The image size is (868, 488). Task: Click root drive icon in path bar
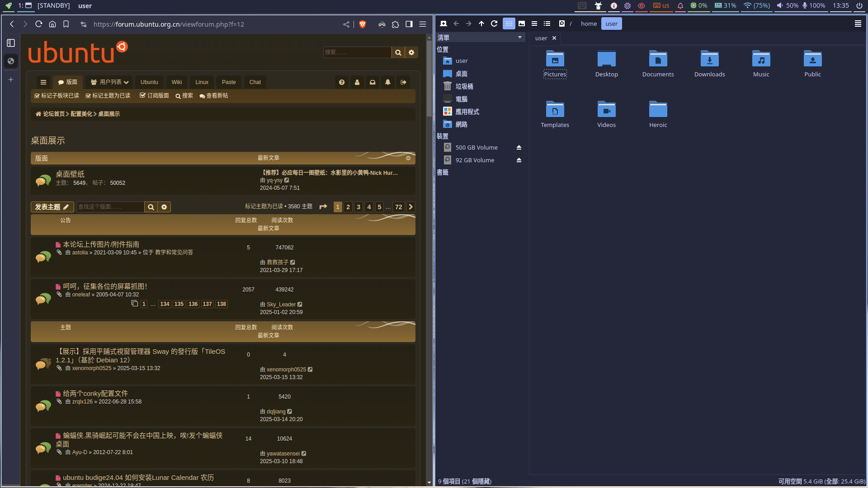(562, 23)
